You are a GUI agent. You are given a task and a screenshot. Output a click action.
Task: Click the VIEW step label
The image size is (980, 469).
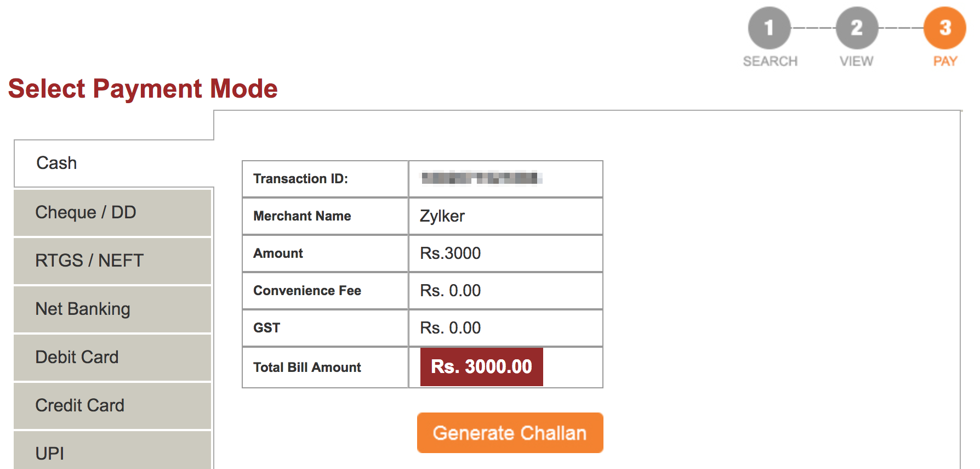point(857,61)
